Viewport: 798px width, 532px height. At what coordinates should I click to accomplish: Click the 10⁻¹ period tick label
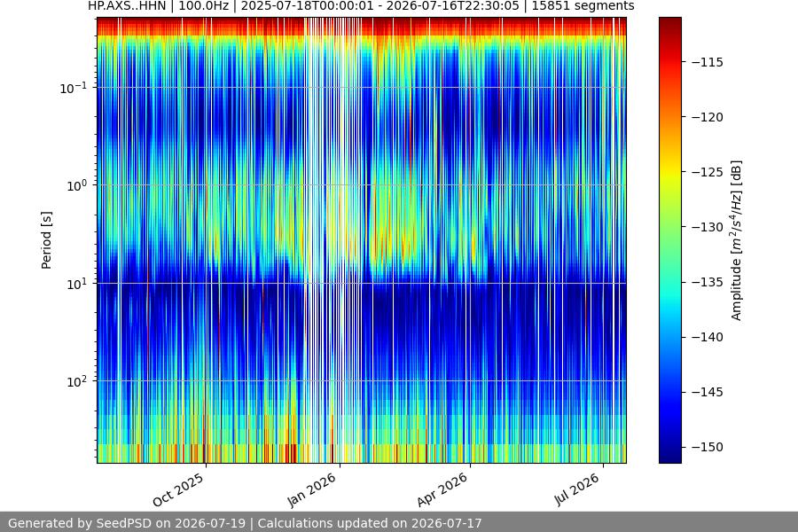[x=74, y=88]
